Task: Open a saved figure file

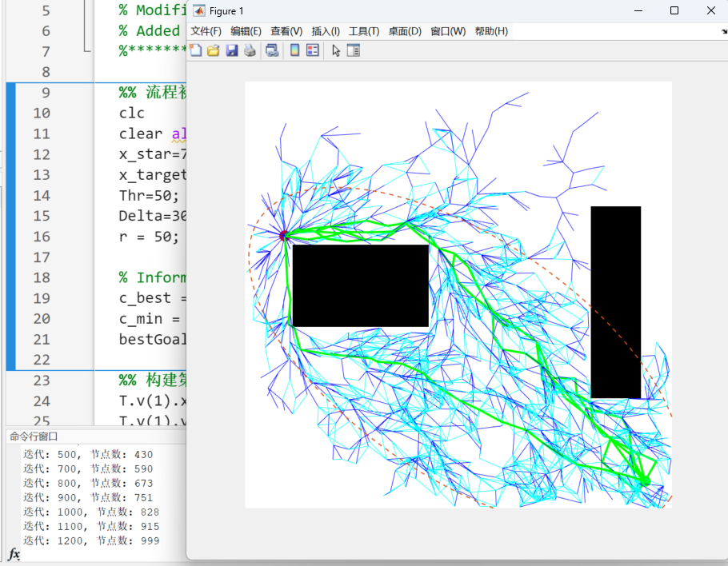Action: (x=212, y=50)
